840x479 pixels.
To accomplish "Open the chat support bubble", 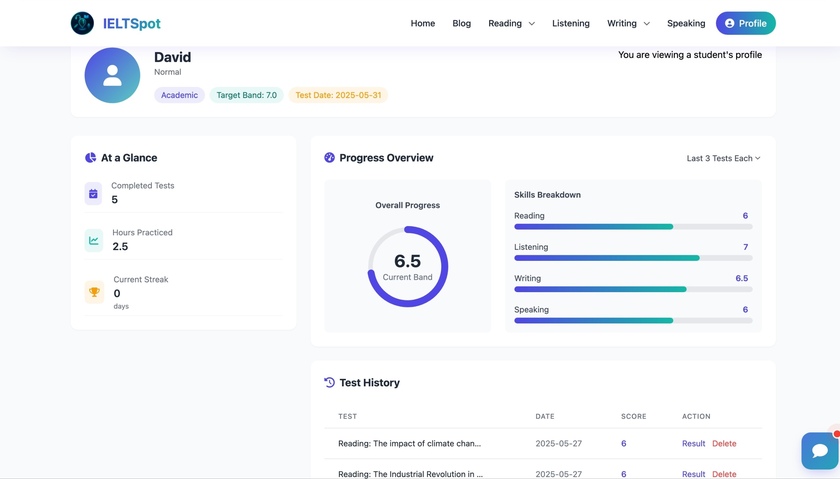I will [819, 451].
